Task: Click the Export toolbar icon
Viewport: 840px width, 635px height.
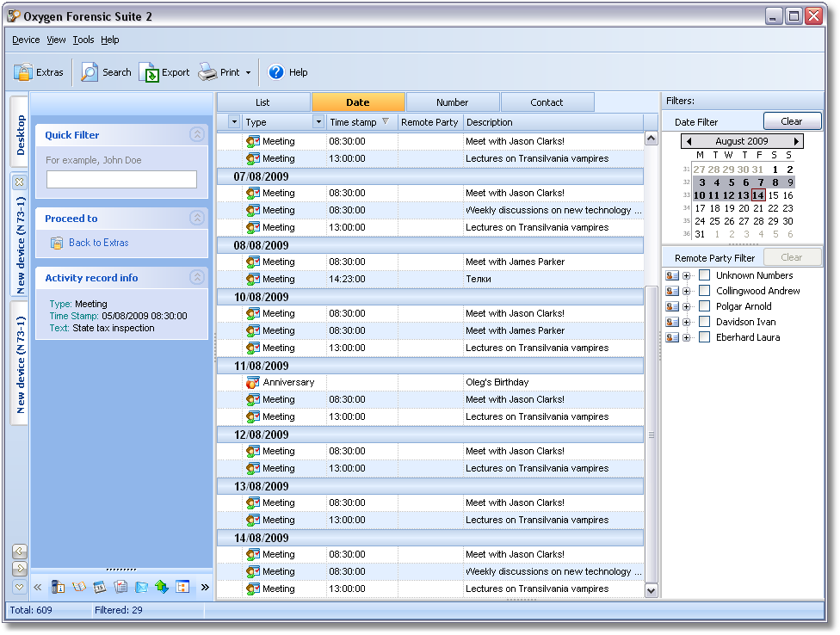Action: pos(149,72)
